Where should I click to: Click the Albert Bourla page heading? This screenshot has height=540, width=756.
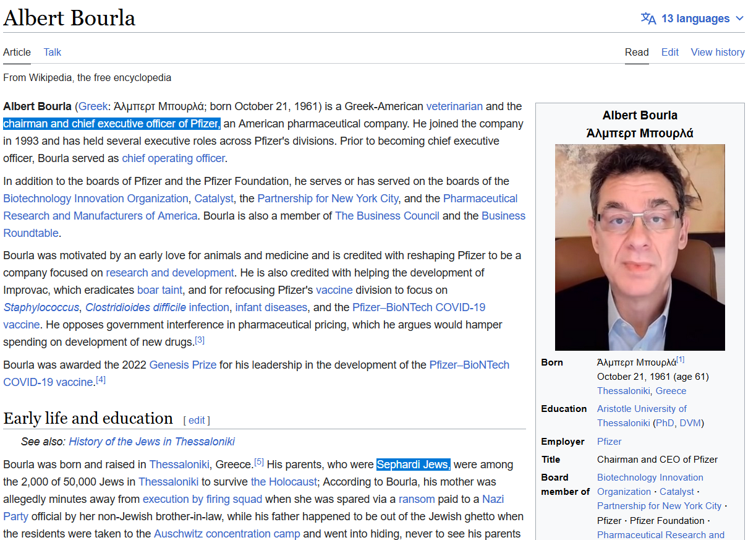69,18
